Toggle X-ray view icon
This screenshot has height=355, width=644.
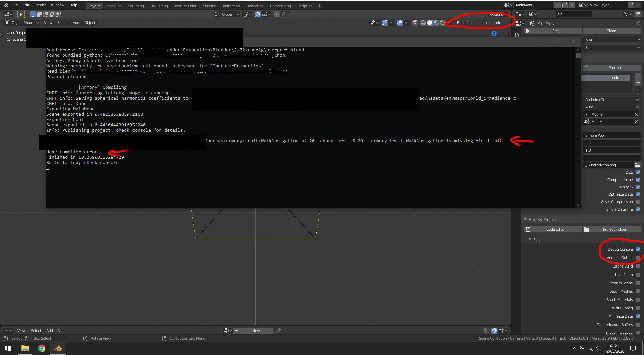tap(415, 23)
